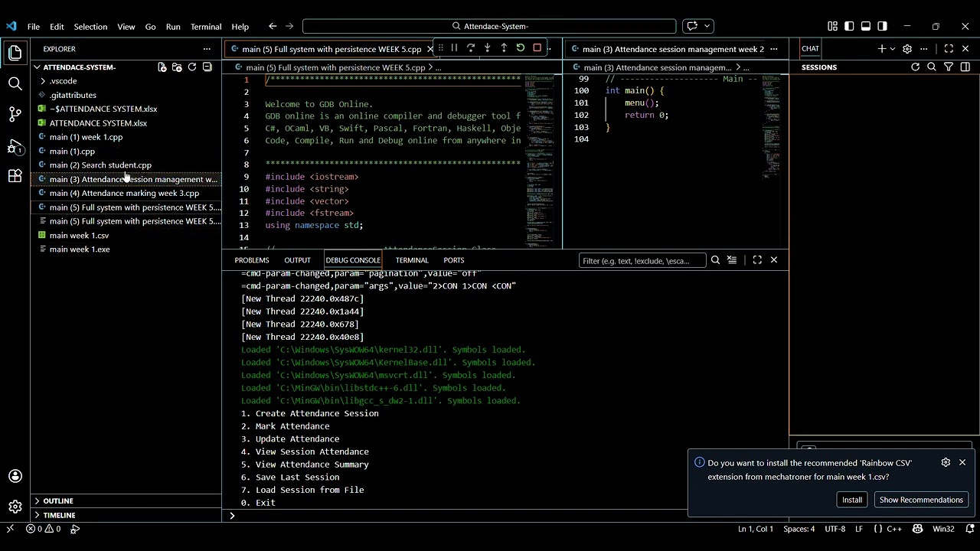The height and width of the screenshot is (551, 980).
Task: Open the Terminal menu
Action: (x=206, y=26)
